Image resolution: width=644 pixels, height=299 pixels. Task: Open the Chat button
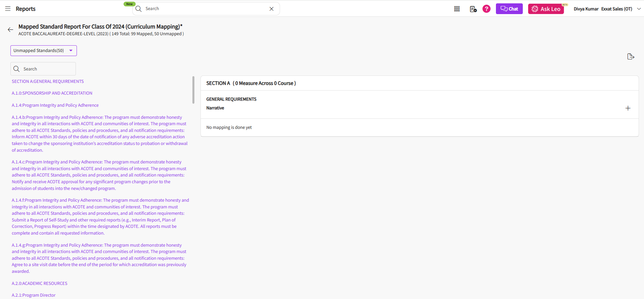509,9
